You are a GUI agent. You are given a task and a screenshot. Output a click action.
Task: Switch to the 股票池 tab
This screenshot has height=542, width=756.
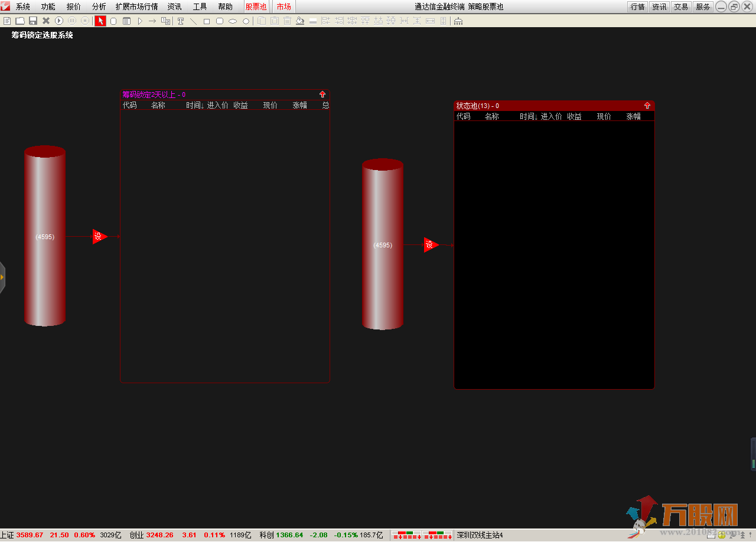256,6
